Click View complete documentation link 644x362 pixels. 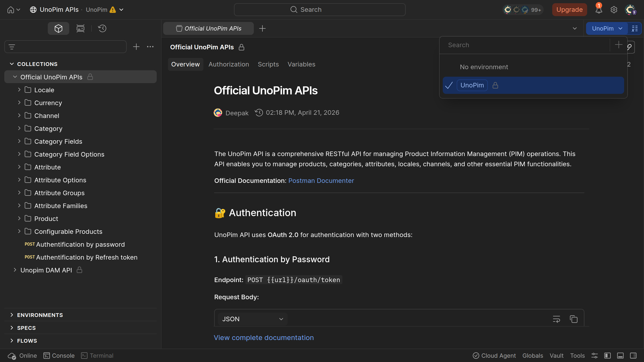264,338
